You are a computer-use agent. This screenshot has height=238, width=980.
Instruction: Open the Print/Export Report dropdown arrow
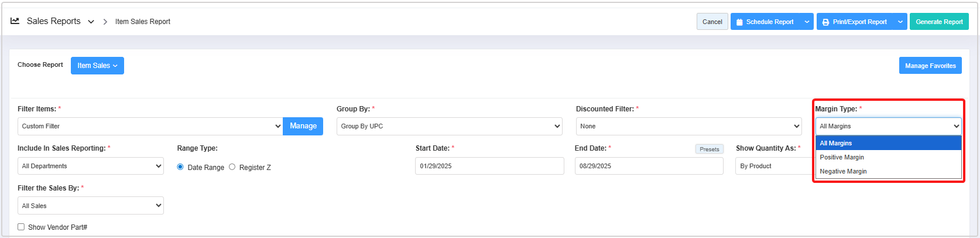coord(900,22)
